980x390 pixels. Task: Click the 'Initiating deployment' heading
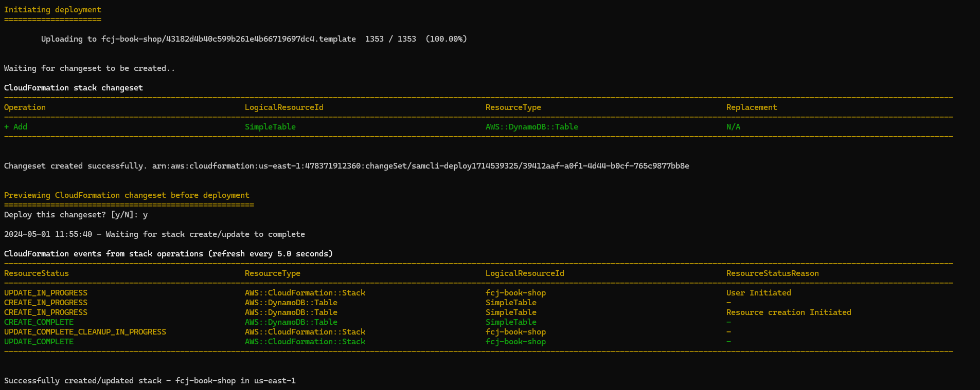(x=52, y=10)
